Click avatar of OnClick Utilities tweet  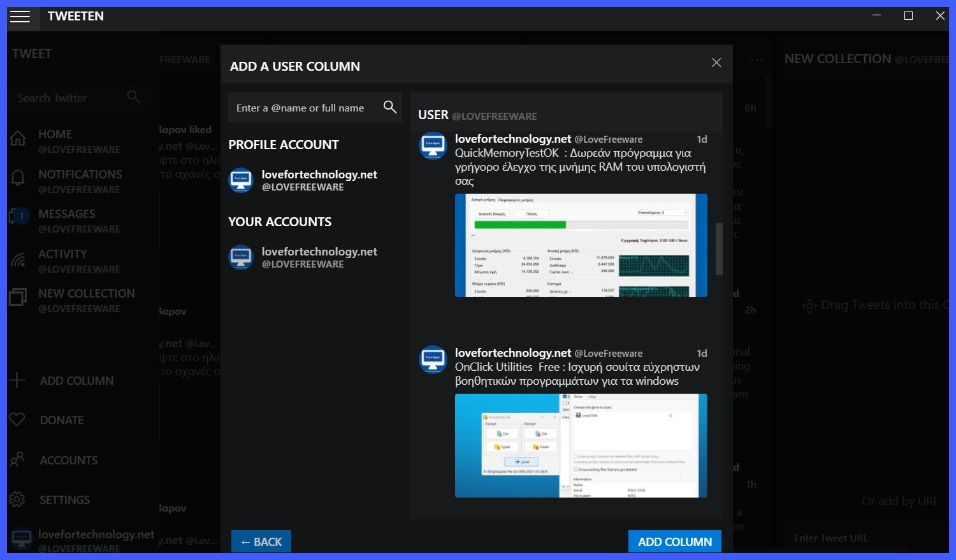click(433, 360)
